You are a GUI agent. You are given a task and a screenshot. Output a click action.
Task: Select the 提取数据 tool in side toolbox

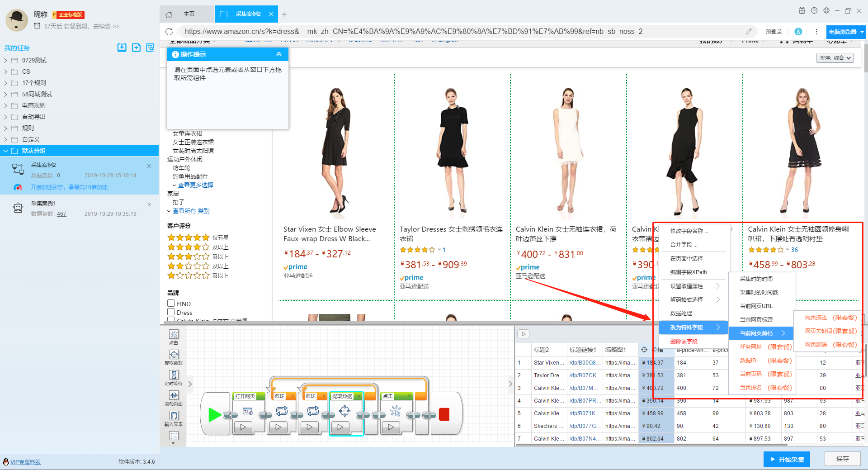pos(174,357)
